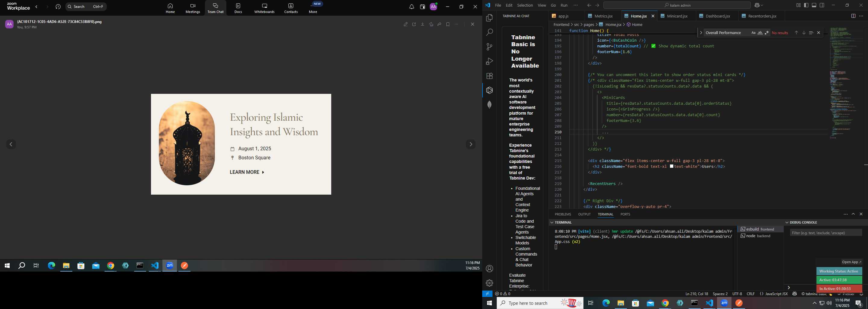Screen dimensions: 868x309
Task: Open the editor More Actions ellipsis
Action: click(x=861, y=16)
